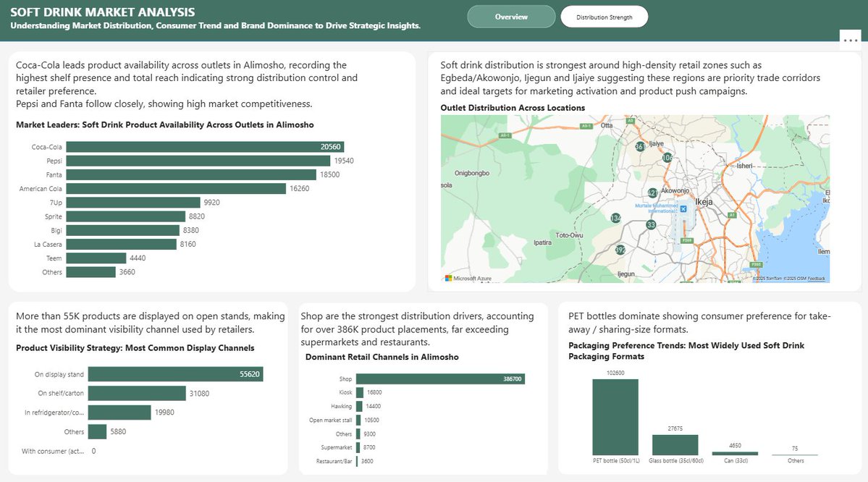This screenshot has width=868, height=482.
Task: Click the 33 cluster beside Murtala Muhammed airport
Action: click(x=651, y=226)
